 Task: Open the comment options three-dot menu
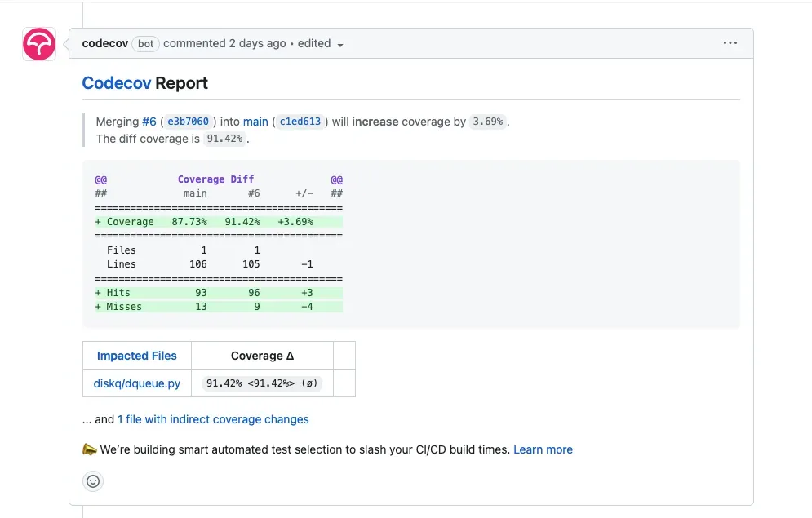click(730, 43)
